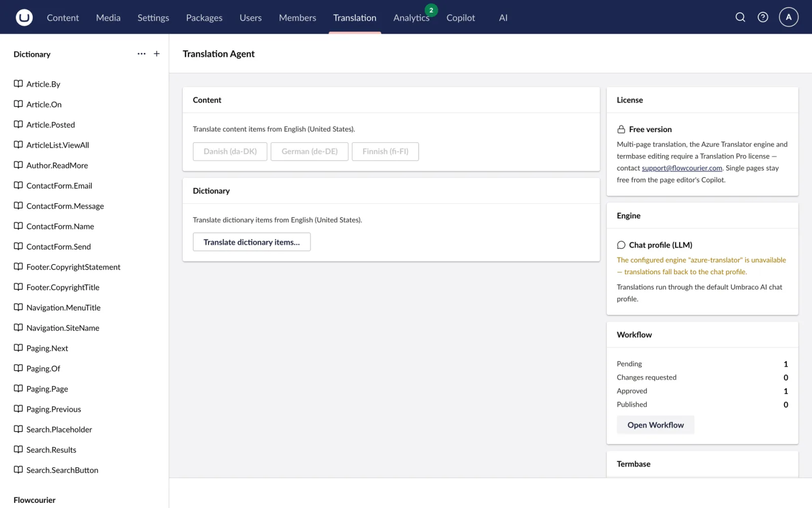Open the Packages section

(x=204, y=18)
